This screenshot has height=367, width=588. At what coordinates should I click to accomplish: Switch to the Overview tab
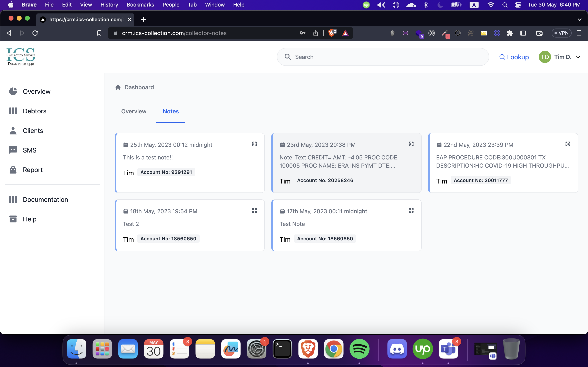[134, 111]
